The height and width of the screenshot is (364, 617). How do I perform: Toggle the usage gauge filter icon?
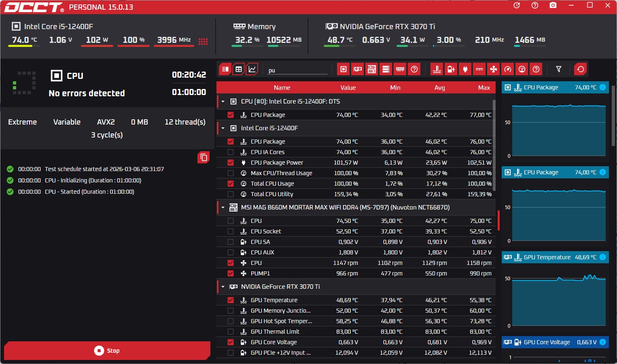point(522,69)
